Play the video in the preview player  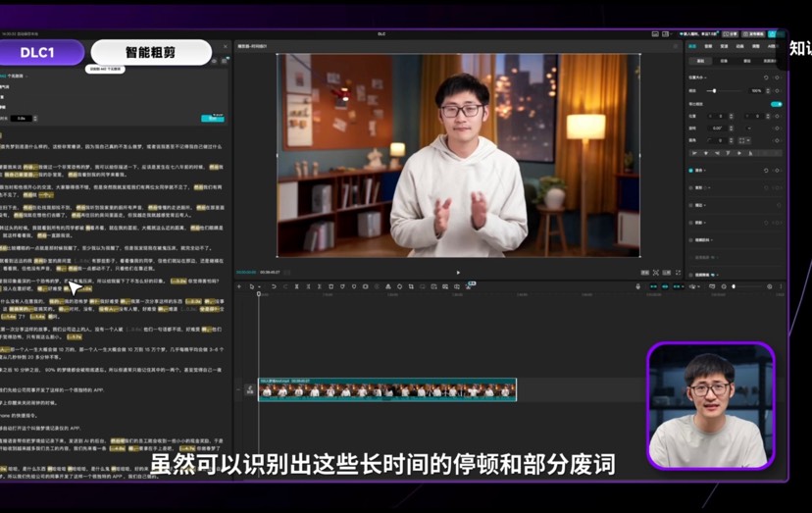click(458, 273)
